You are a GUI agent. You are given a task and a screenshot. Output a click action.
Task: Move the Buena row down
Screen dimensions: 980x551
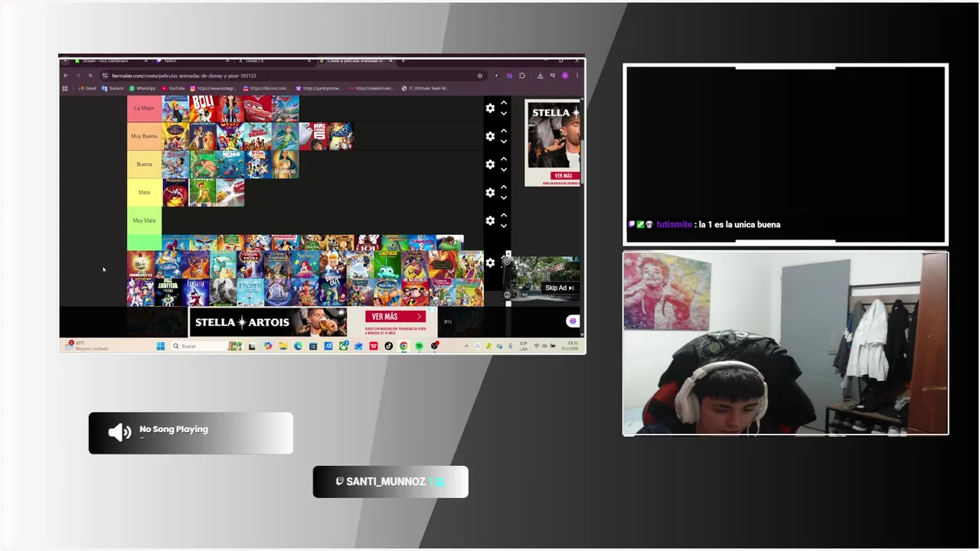coord(504,170)
